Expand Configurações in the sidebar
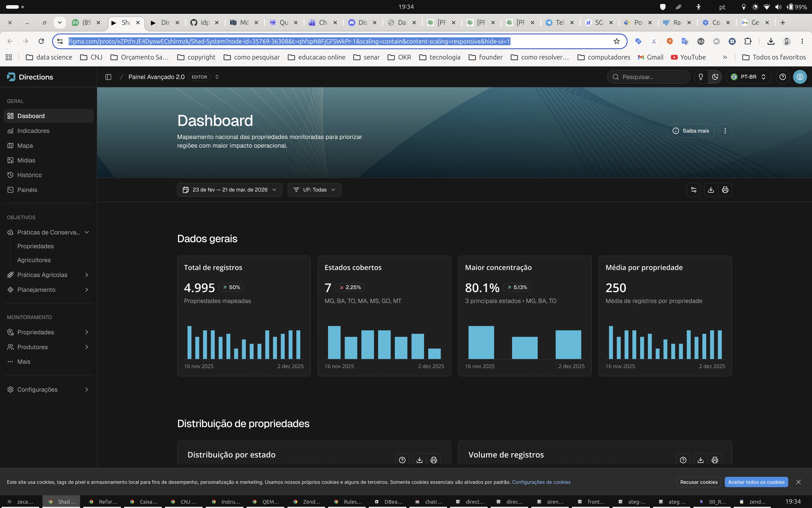812x508 pixels. [49, 390]
